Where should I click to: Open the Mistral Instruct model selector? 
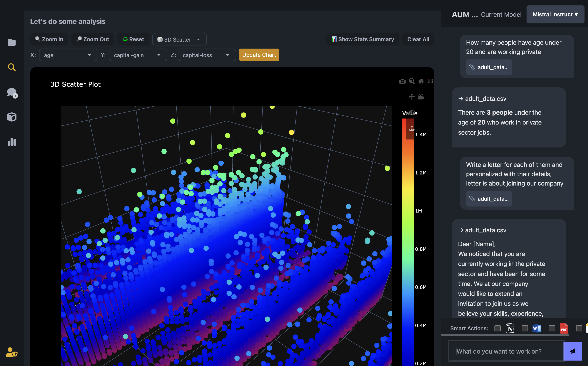coord(555,15)
